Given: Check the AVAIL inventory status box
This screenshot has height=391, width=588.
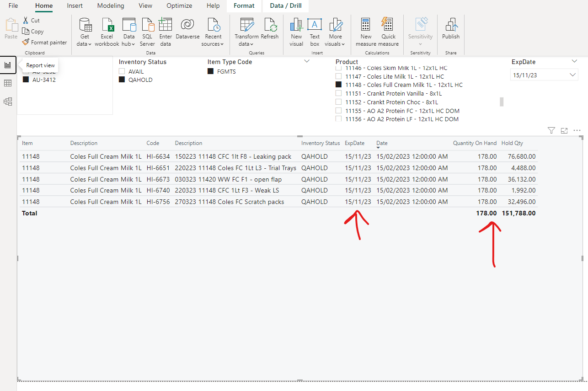Looking at the screenshot, I should pyautogui.click(x=122, y=71).
